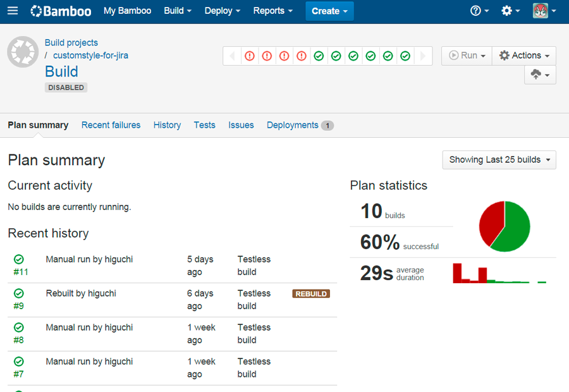Open the administration gear menu
Image resolution: width=569 pixels, height=392 pixels.
pos(510,11)
